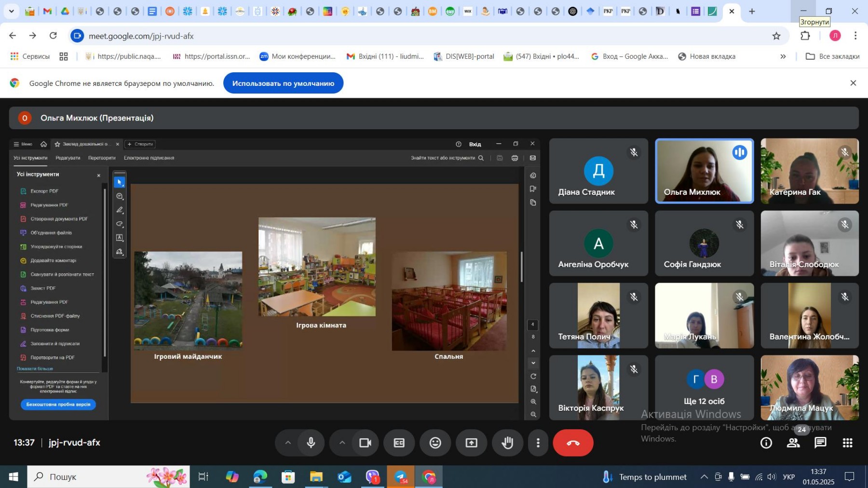Expand audio settings arrow beside microphone
This screenshot has height=488, width=868.
coord(287,443)
